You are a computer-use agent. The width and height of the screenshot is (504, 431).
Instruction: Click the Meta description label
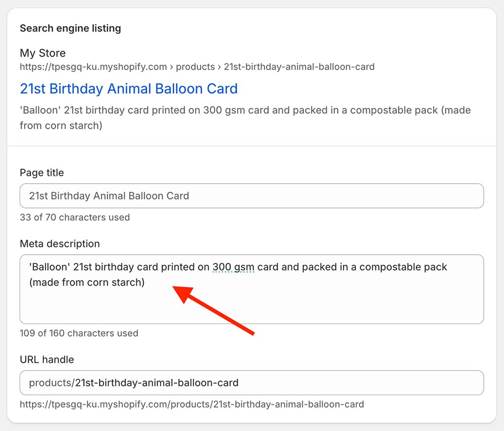60,243
